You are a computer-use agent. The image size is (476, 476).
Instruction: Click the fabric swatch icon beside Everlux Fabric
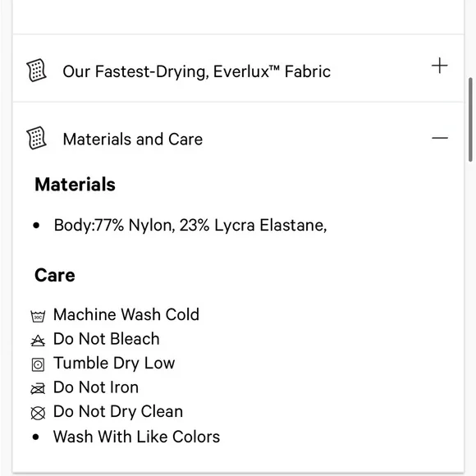pos(36,71)
